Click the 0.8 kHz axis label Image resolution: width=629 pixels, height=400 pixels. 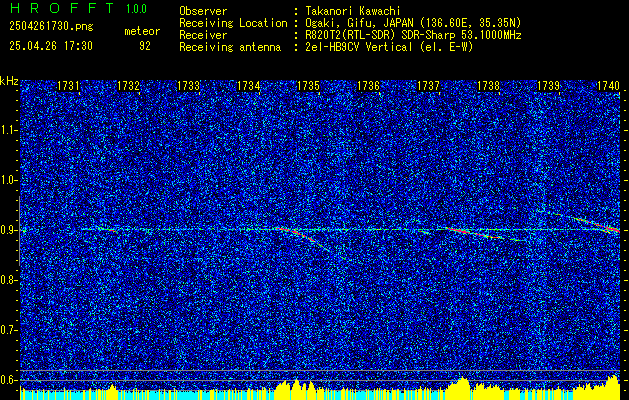pyautogui.click(x=8, y=280)
